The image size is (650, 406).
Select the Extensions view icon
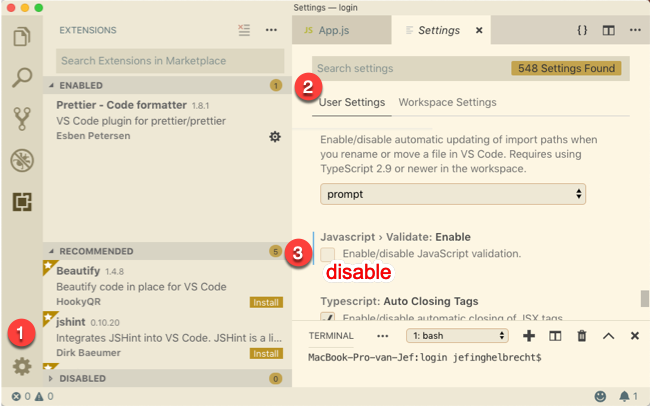[x=22, y=202]
